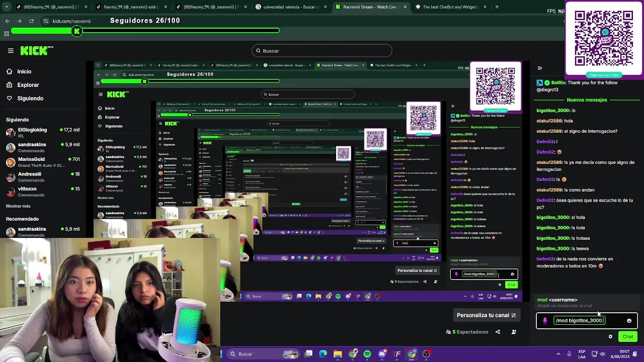The height and width of the screenshot is (362, 644).
Task: Open the ESP LAA language switcher
Action: (582, 354)
